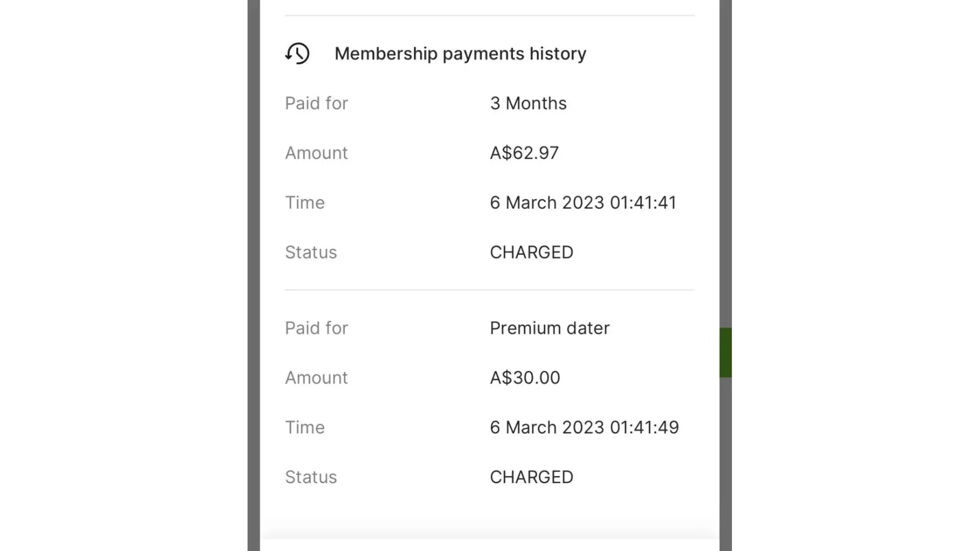Select the Premium dater paid-for value
This screenshot has width=980, height=551.
(550, 328)
